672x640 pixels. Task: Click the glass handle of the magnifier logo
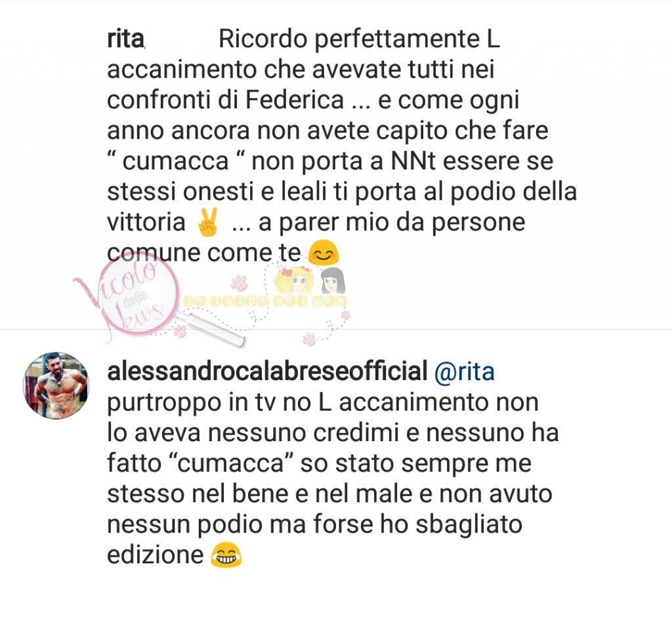pyautogui.click(x=210, y=328)
